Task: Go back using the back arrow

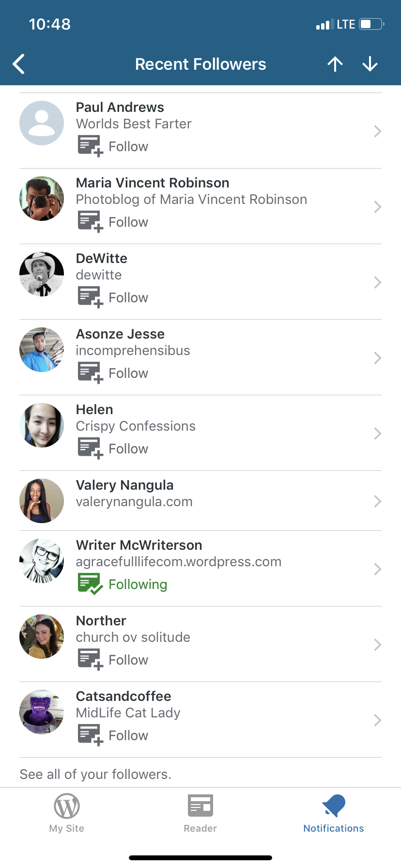Action: coord(19,64)
